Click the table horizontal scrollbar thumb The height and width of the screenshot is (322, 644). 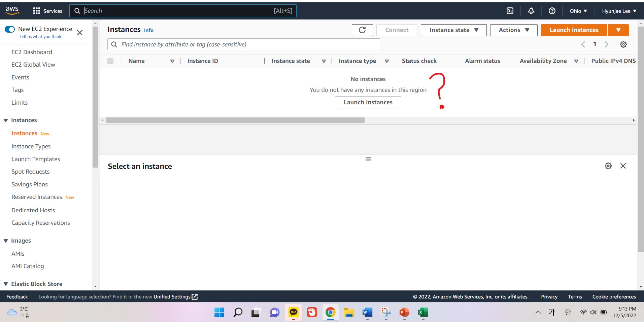[x=235, y=120]
